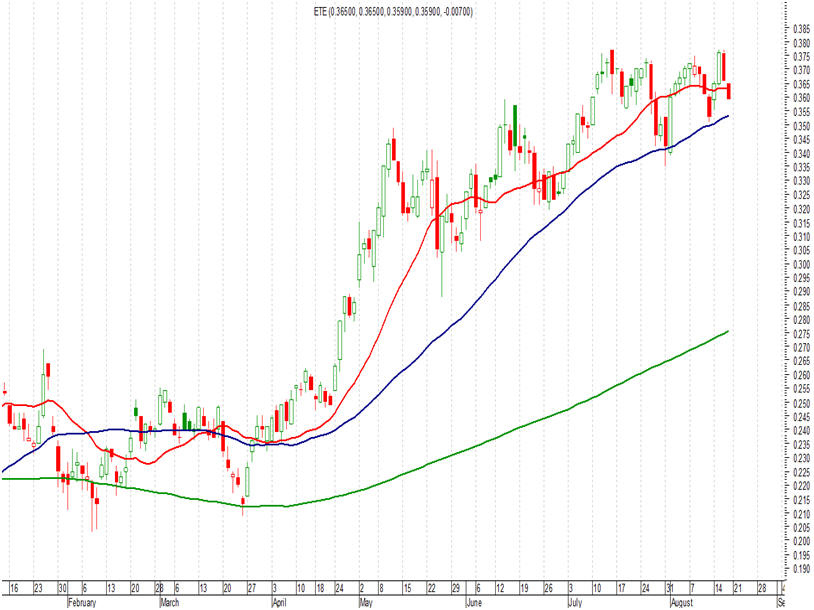Select the April month label

pos(279,603)
